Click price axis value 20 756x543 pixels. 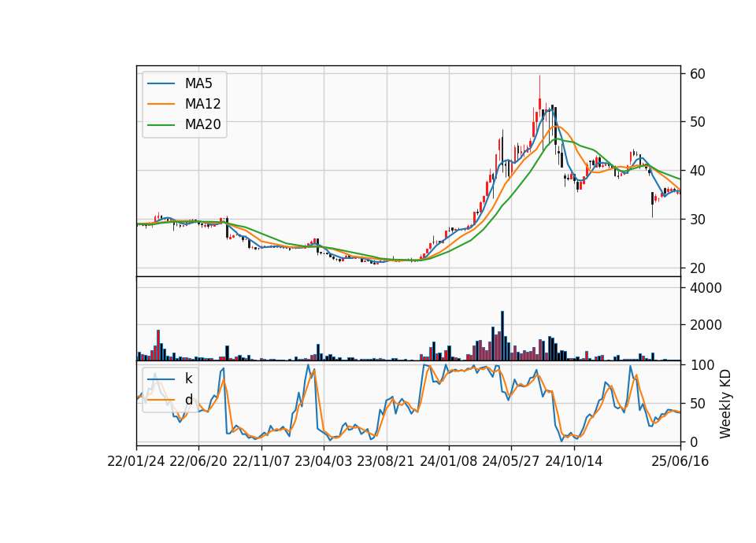[698, 268]
